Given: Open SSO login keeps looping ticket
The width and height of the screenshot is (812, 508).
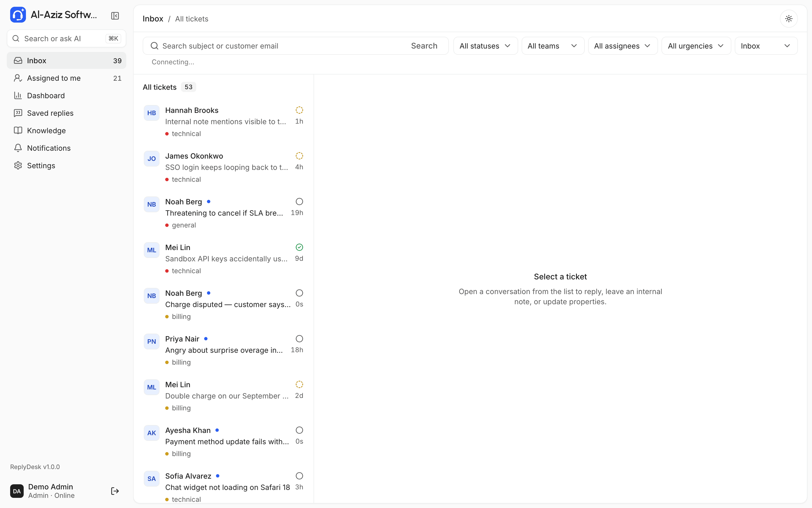Looking at the screenshot, I should [224, 167].
